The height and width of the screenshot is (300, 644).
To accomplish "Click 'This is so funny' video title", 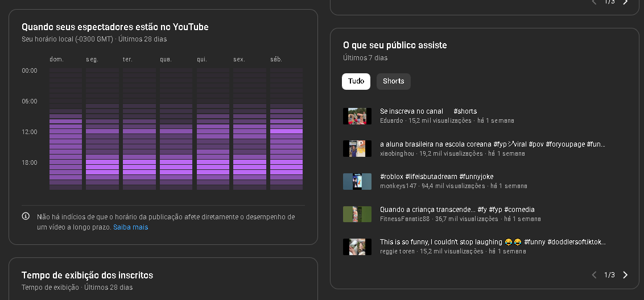I will pos(492,242).
